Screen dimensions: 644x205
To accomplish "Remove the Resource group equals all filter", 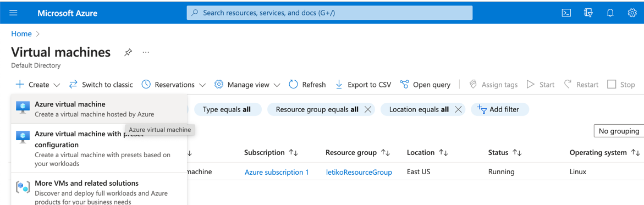I will point(368,109).
